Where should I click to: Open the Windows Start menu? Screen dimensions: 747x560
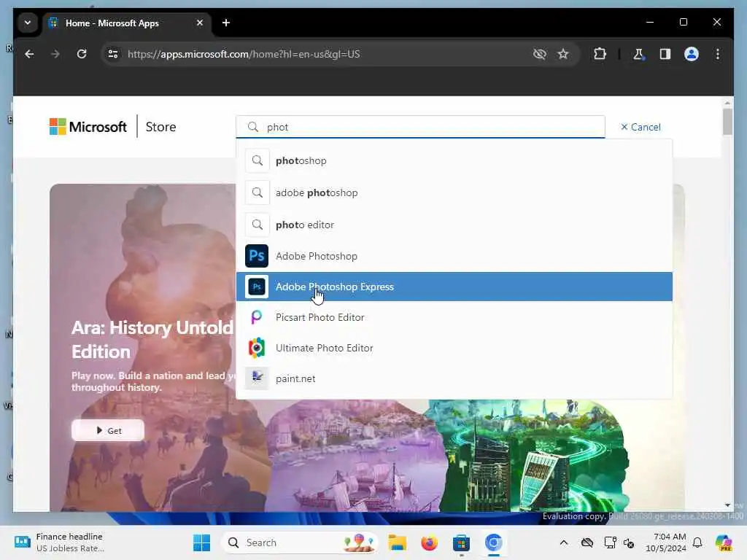click(x=201, y=542)
